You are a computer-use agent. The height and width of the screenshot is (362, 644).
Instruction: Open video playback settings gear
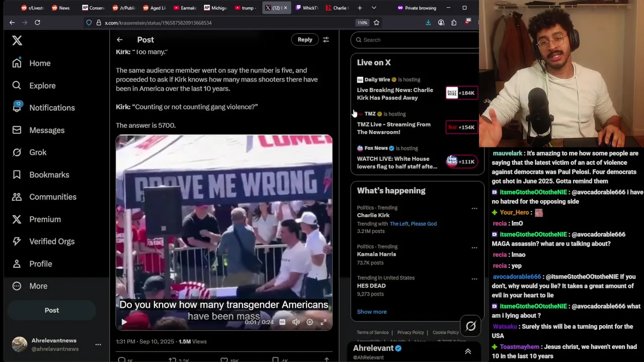[x=309, y=322]
